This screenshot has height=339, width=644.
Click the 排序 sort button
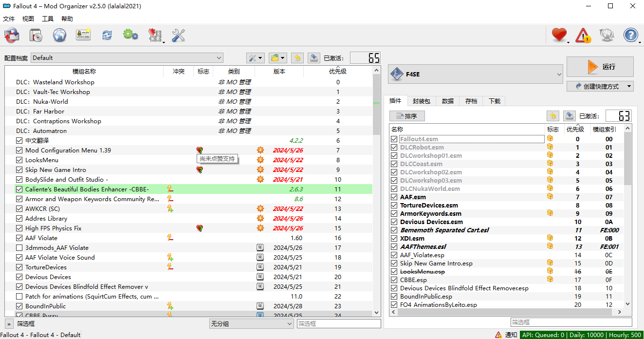click(x=407, y=116)
